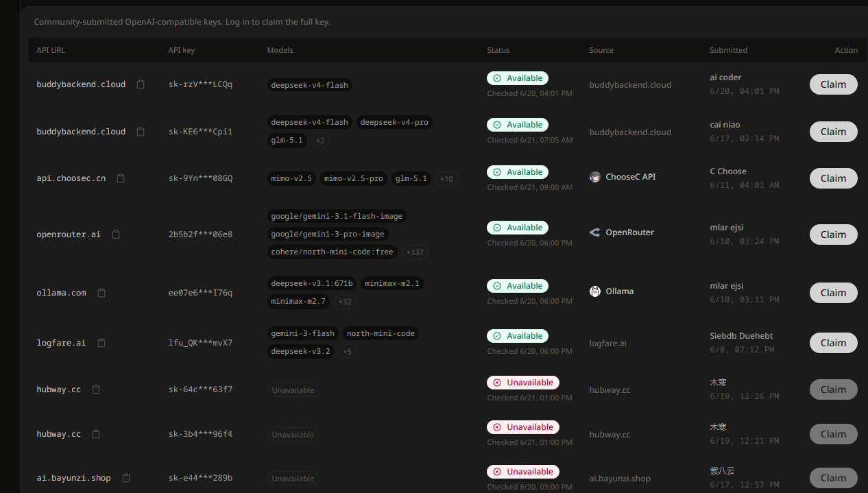The height and width of the screenshot is (493, 868).
Task: Click the north-mini-code model tag
Action: (381, 333)
